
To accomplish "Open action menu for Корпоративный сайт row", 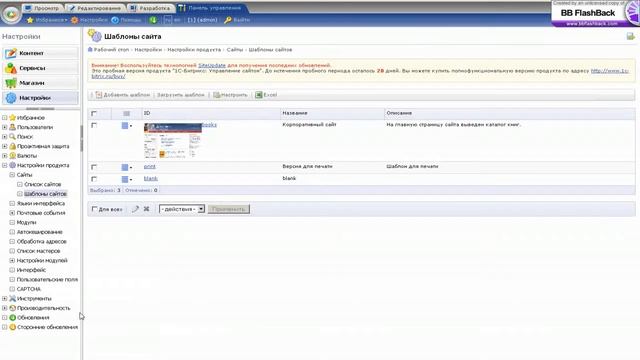I will 127,126.
